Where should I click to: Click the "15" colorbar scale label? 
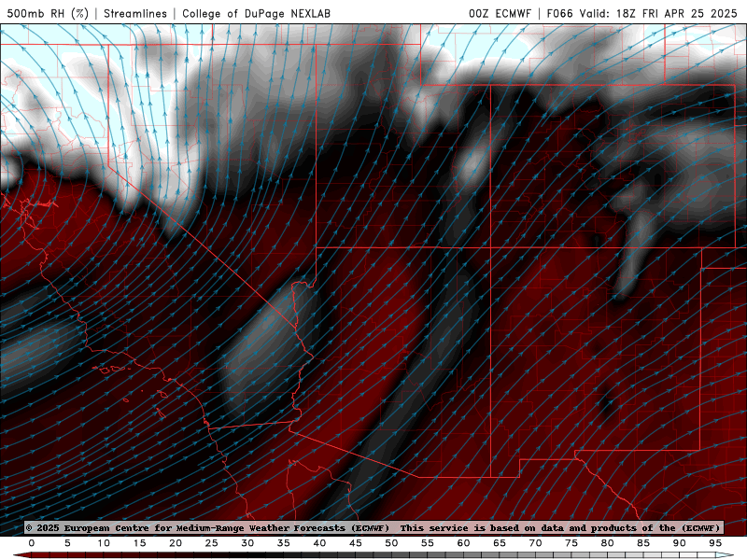pyautogui.click(x=139, y=543)
